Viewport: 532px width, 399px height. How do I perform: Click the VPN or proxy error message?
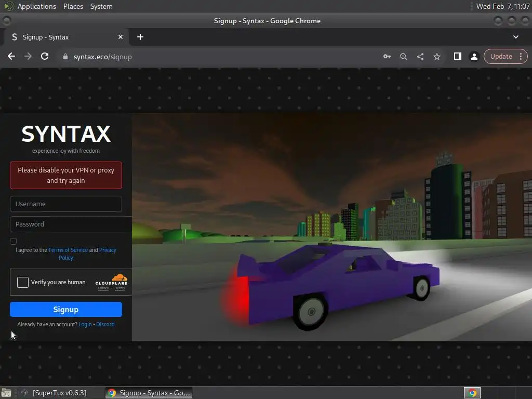[x=66, y=176]
